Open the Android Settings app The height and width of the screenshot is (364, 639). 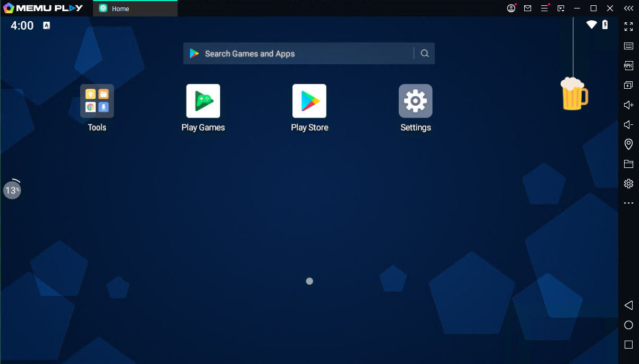pyautogui.click(x=415, y=101)
